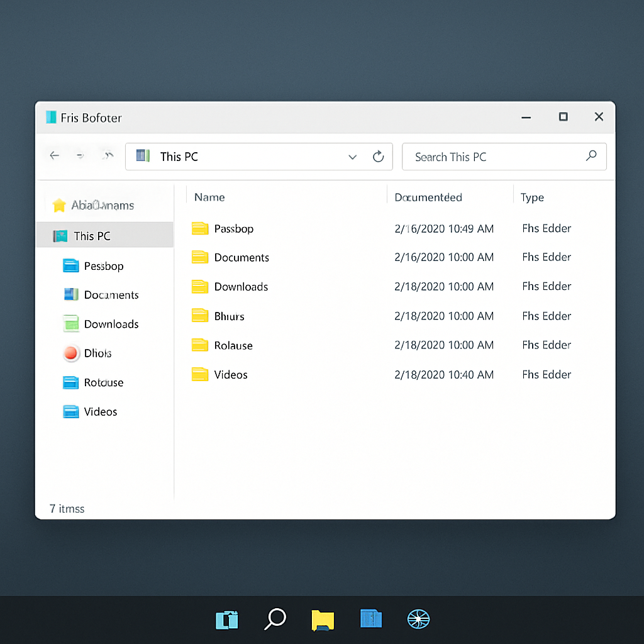Click the Fhs Edder type in Documents row
644x644 pixels.
tap(547, 257)
